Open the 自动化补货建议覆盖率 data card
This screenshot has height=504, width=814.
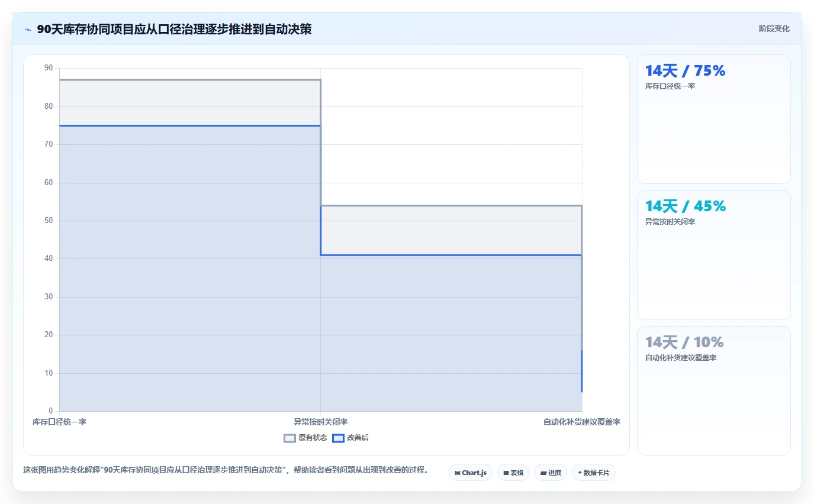pyautogui.click(x=713, y=390)
